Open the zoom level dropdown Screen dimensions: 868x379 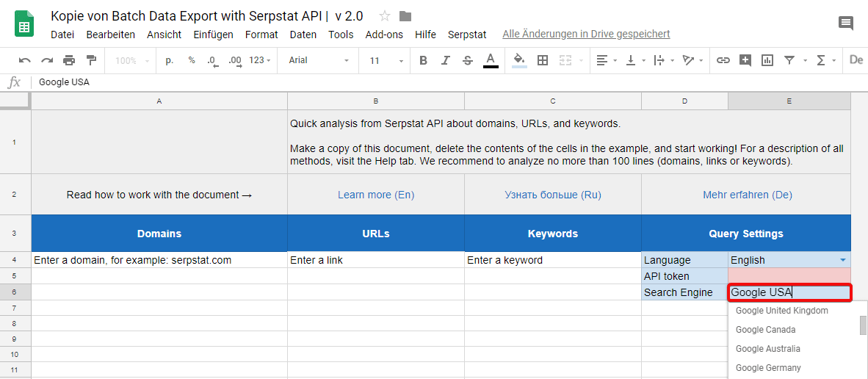pyautogui.click(x=131, y=61)
